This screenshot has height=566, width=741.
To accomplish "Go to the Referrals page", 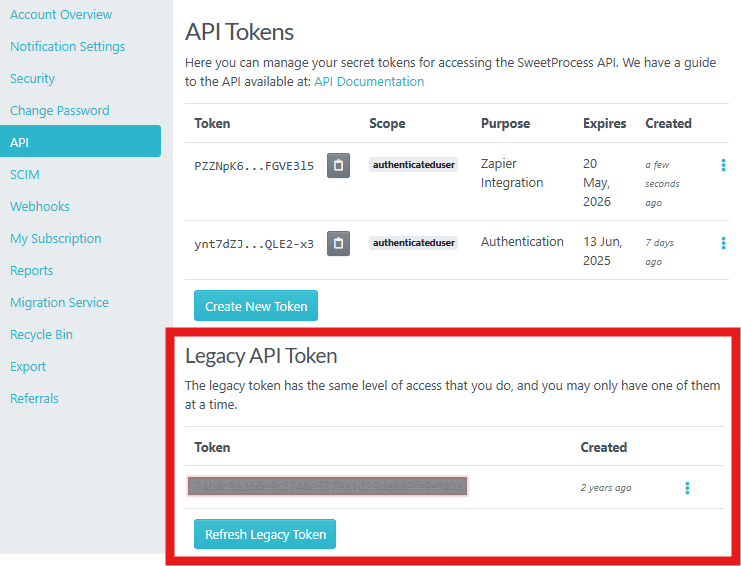I will [34, 399].
